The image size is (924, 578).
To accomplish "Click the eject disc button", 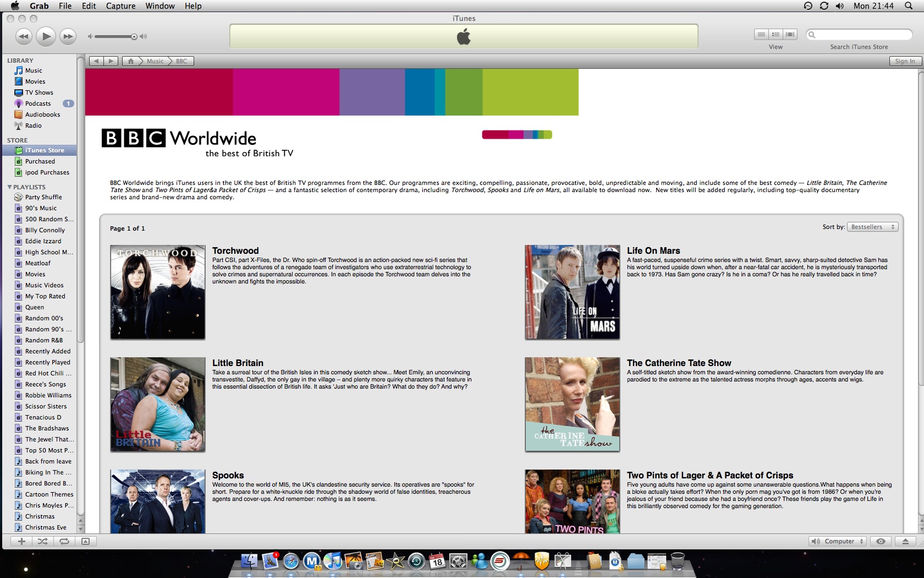I will pyautogui.click(x=905, y=541).
